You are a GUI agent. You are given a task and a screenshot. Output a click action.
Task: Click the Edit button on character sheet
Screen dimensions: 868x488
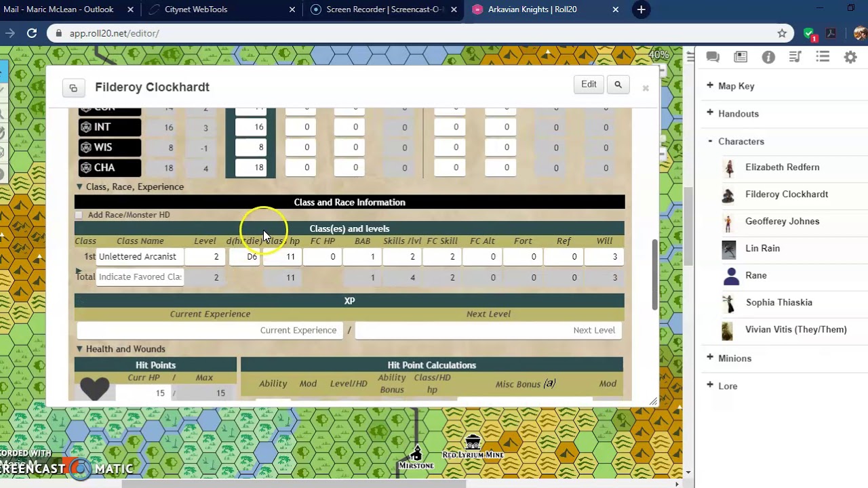(x=589, y=85)
